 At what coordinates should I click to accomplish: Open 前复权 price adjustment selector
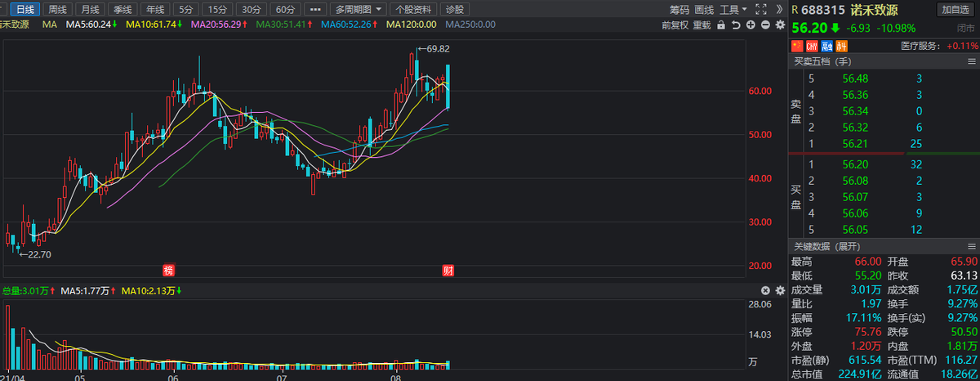click(675, 25)
